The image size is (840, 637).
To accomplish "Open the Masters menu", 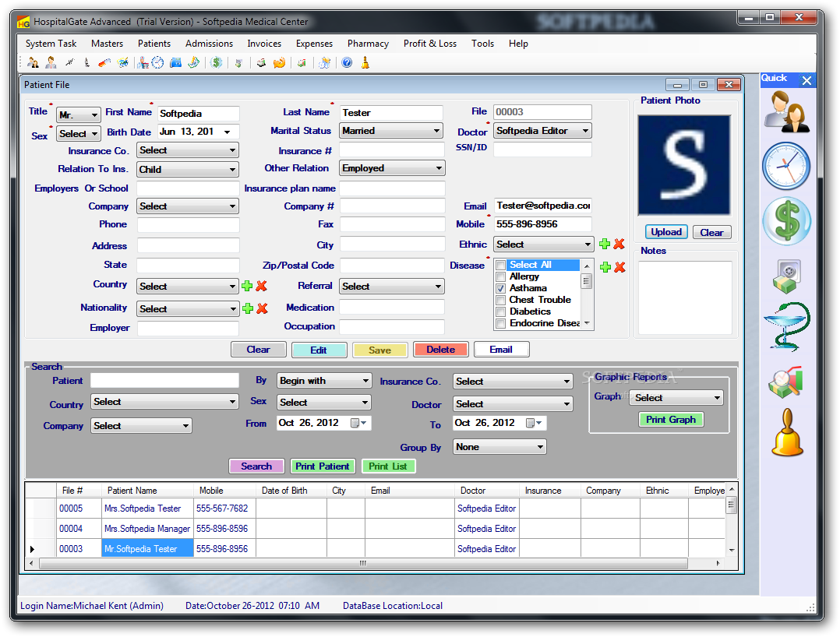I will [108, 44].
